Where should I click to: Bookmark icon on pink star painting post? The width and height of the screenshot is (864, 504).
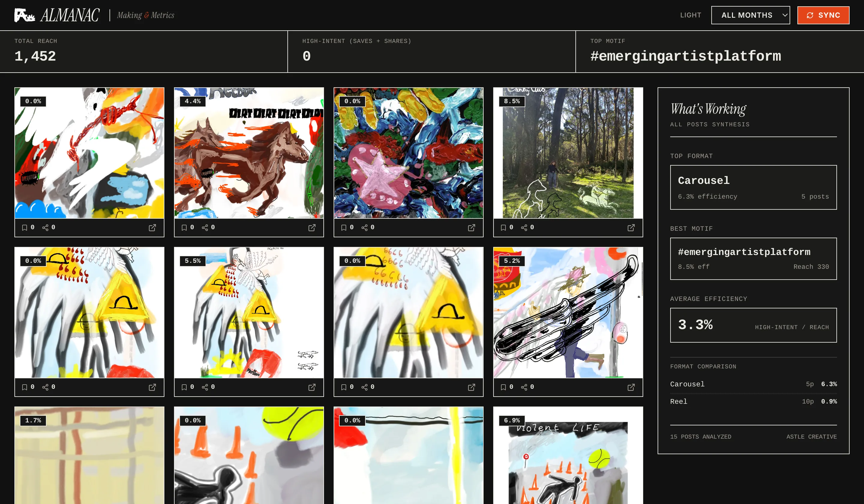[344, 228]
